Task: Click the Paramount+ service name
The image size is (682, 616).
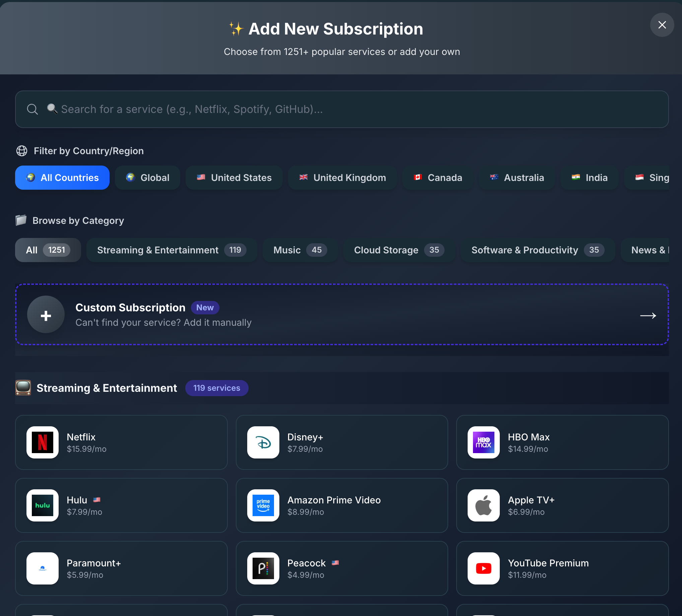Action: point(94,563)
